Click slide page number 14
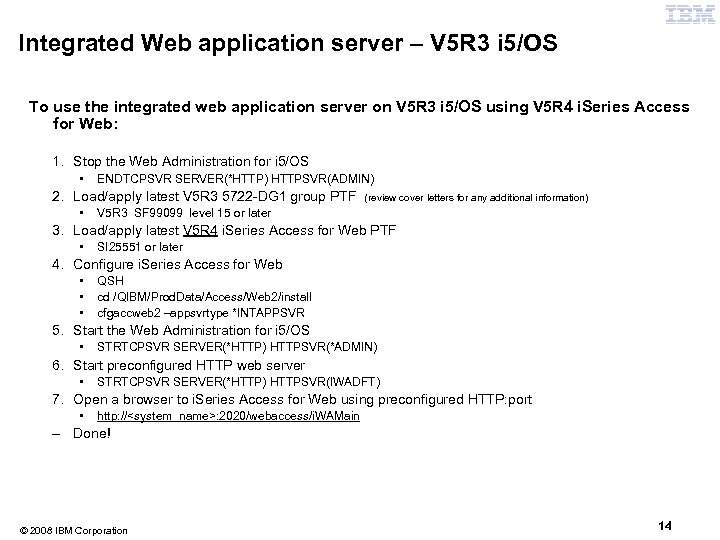Viewport: 720px width, 540px height. point(664,526)
